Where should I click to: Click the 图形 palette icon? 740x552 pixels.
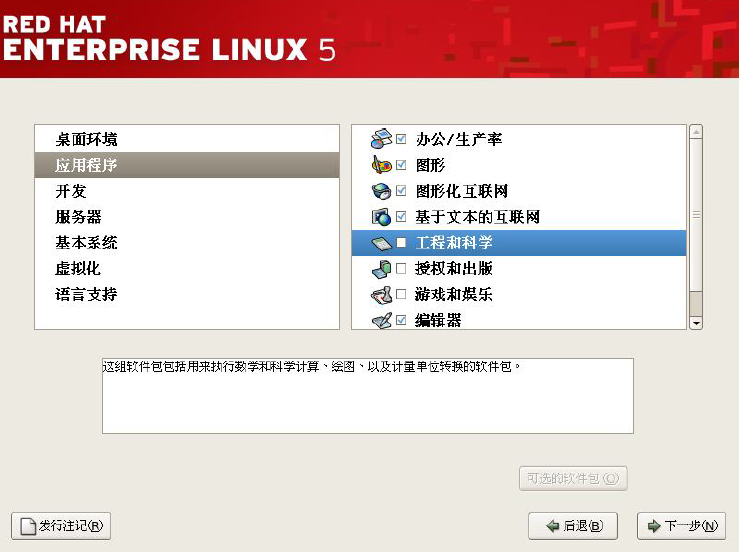coord(381,165)
